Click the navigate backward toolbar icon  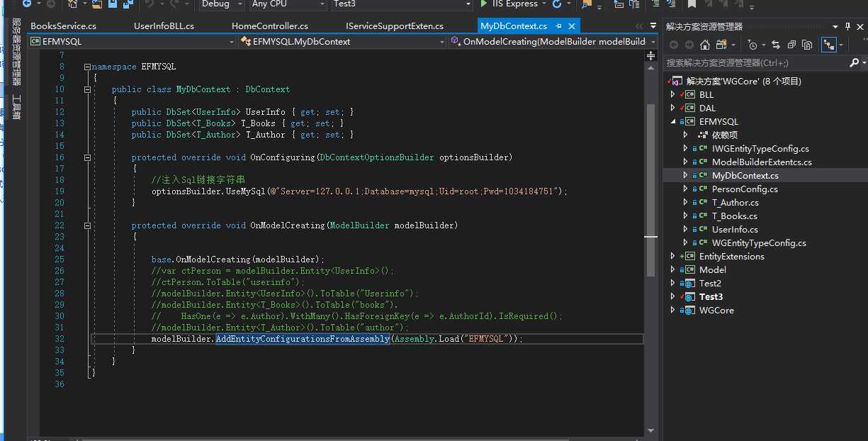[27, 4]
